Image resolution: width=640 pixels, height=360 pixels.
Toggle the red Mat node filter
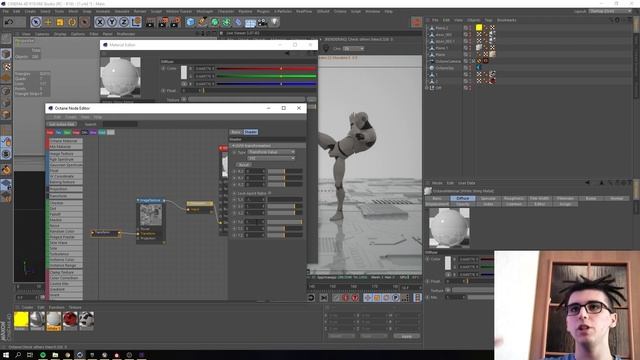coord(50,132)
